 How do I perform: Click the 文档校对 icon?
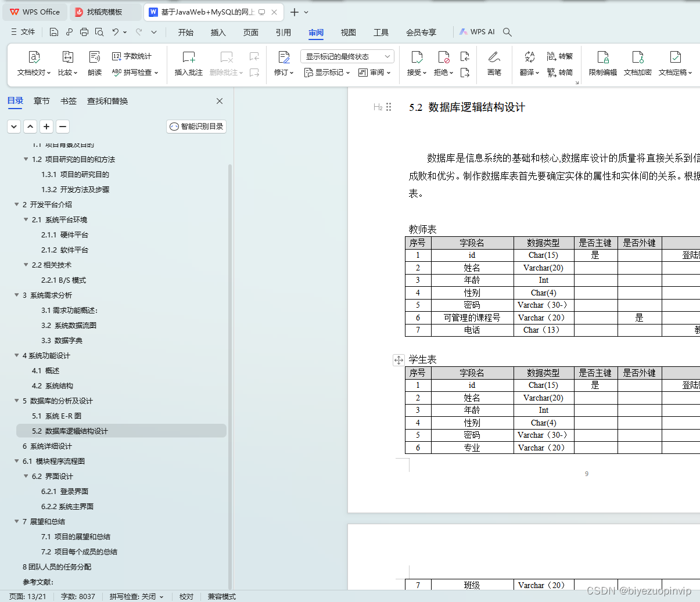click(x=34, y=57)
